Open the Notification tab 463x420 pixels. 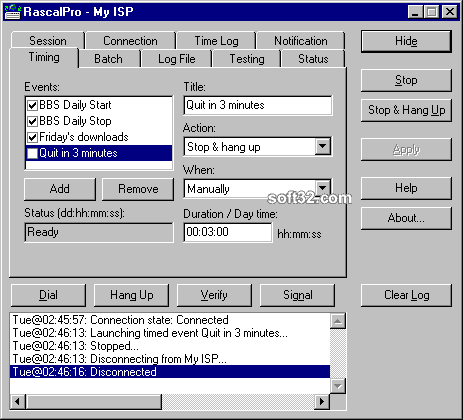pyautogui.click(x=301, y=41)
